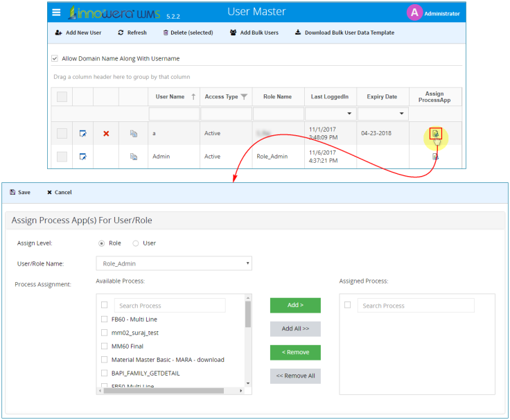Click the << Remove All button
The height and width of the screenshot is (420, 510).
click(295, 376)
